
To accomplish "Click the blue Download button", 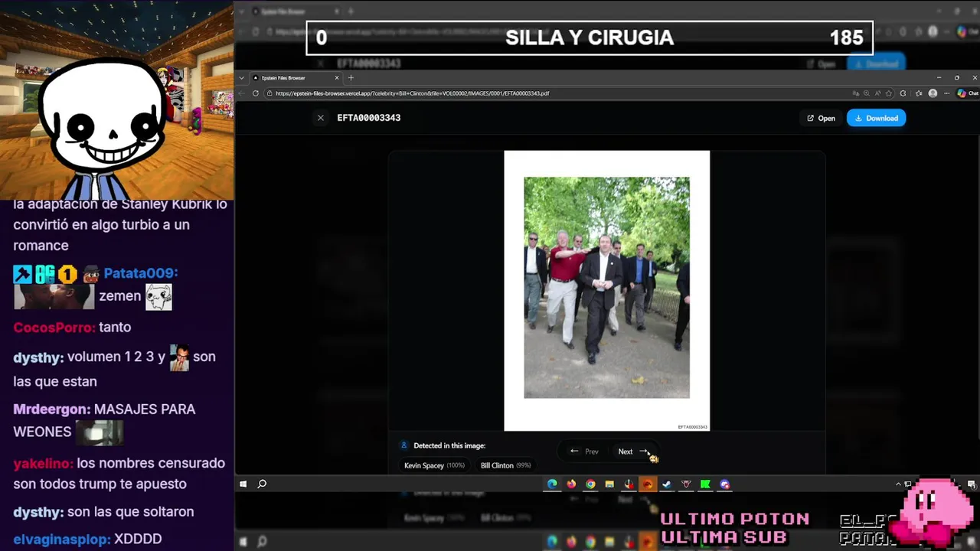I will click(x=876, y=118).
